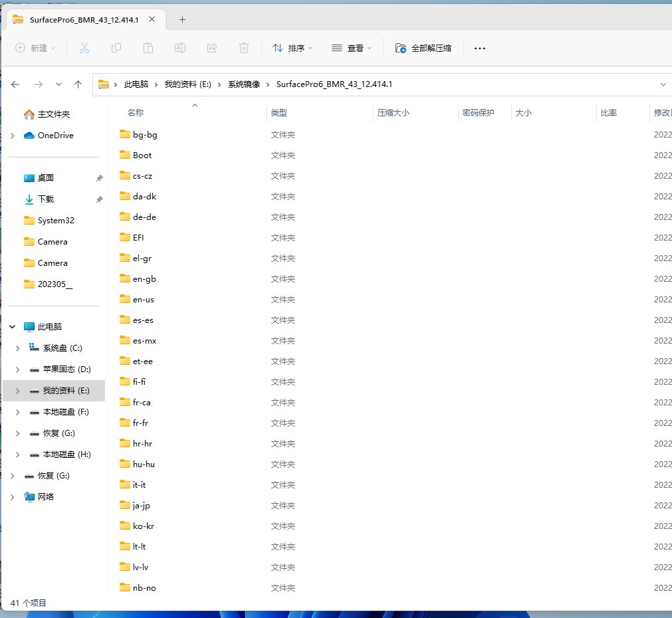
Task: Sort by 密码保护 column header
Action: 479,113
